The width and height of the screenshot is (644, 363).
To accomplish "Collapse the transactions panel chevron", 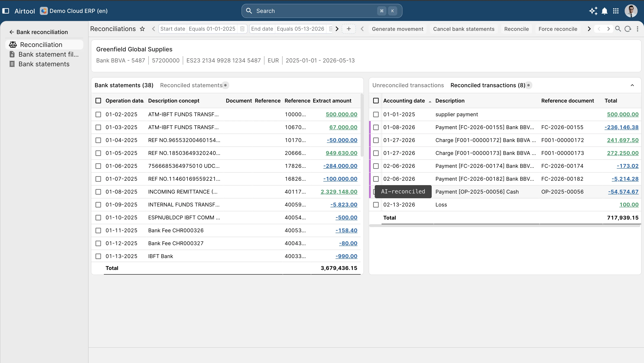I will [x=632, y=85].
